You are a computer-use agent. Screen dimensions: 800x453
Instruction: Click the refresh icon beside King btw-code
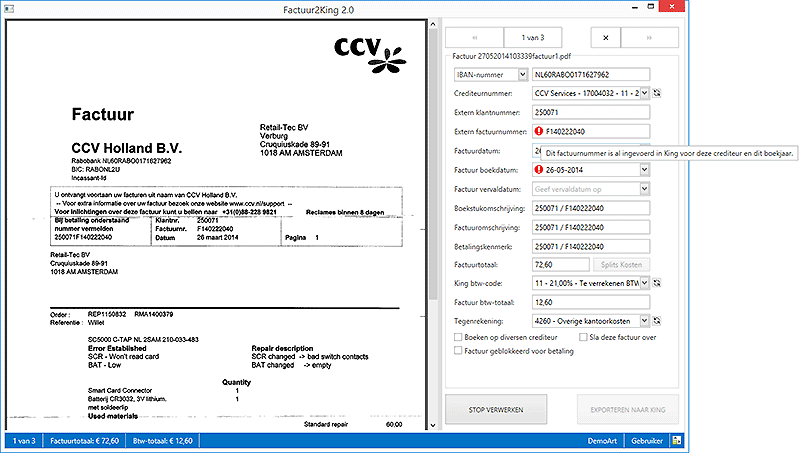pos(657,283)
